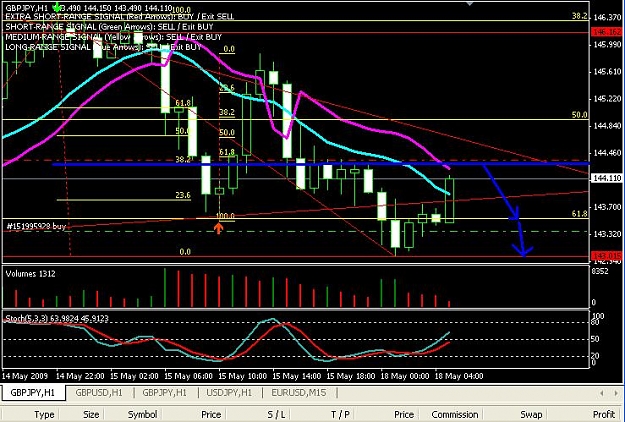Click the Price header next to Symbol
This screenshot has width=625, height=422.
tap(211, 414)
